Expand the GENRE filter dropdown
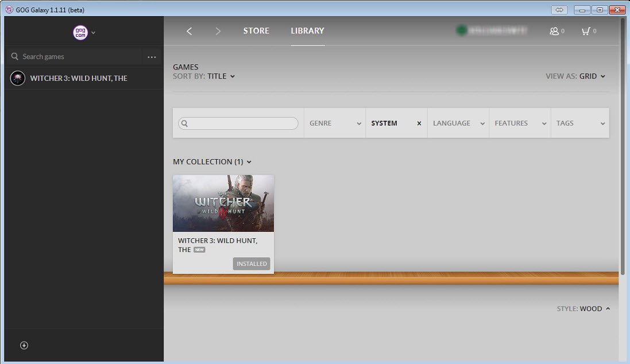Screen dimensions: 630x364 point(335,123)
